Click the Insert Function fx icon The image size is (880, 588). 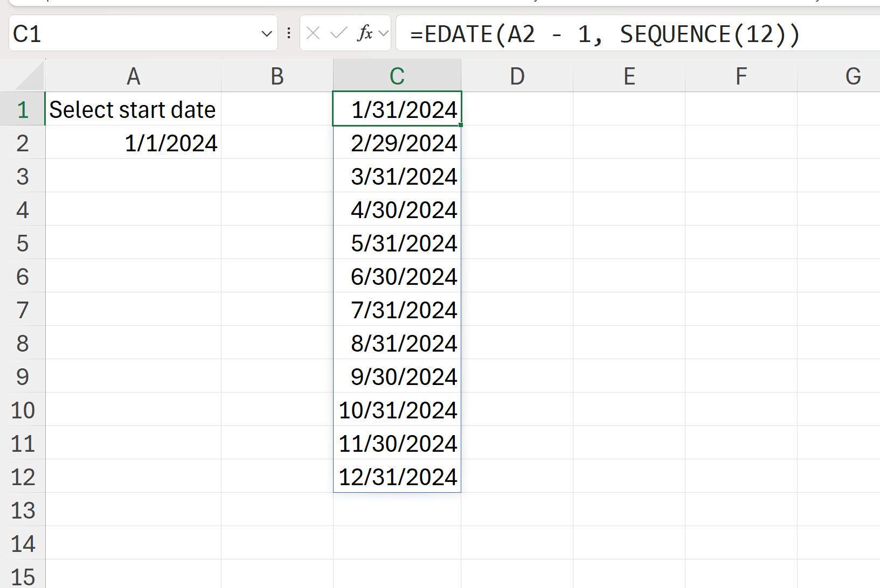point(365,33)
